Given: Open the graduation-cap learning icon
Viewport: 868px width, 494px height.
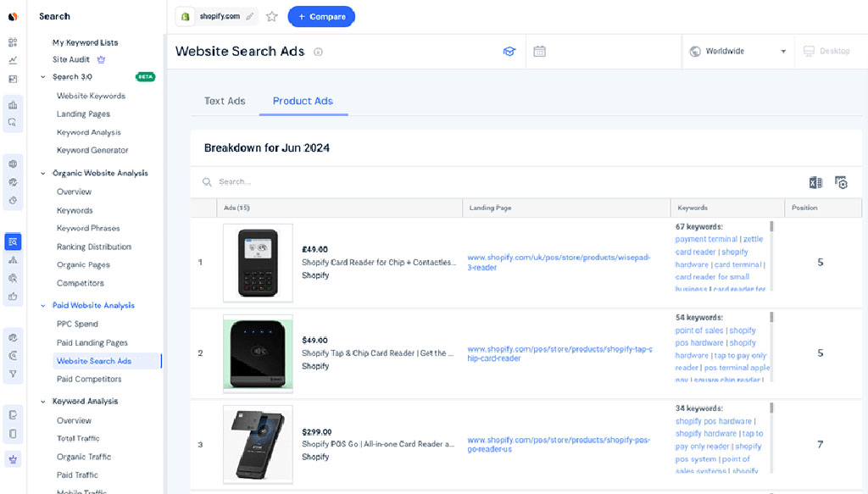Looking at the screenshot, I should coord(509,52).
